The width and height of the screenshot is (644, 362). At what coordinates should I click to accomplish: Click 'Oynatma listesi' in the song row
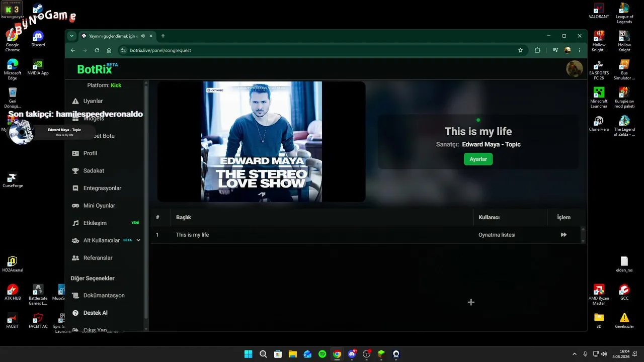pyautogui.click(x=497, y=235)
